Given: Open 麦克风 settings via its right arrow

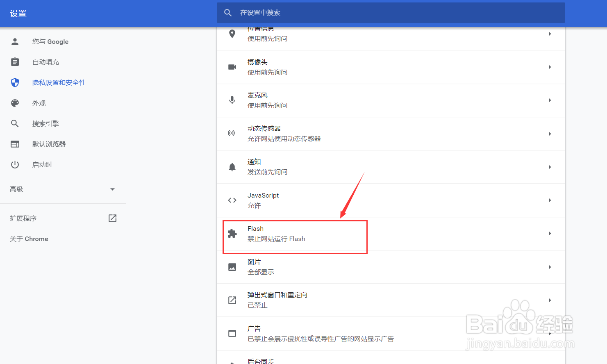Looking at the screenshot, I should (x=550, y=100).
